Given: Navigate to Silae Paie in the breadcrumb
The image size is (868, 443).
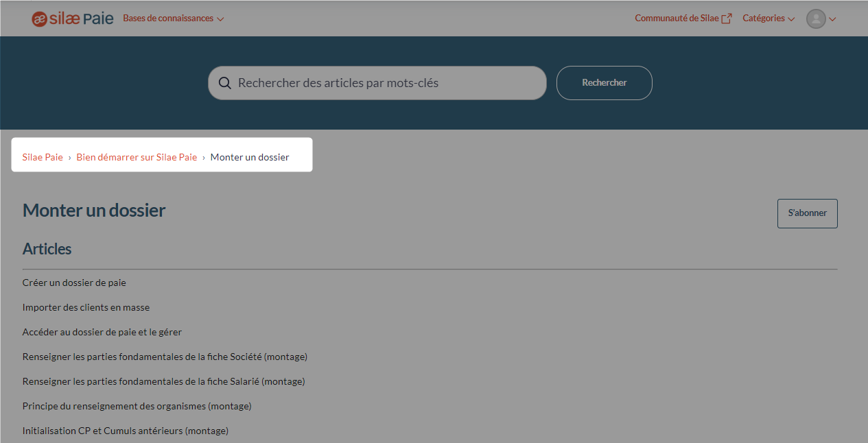Looking at the screenshot, I should 43,156.
